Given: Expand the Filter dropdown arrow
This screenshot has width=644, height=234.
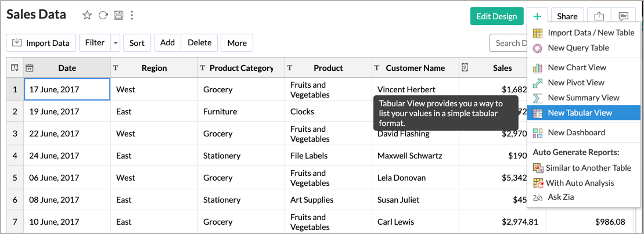Looking at the screenshot, I should point(116,43).
